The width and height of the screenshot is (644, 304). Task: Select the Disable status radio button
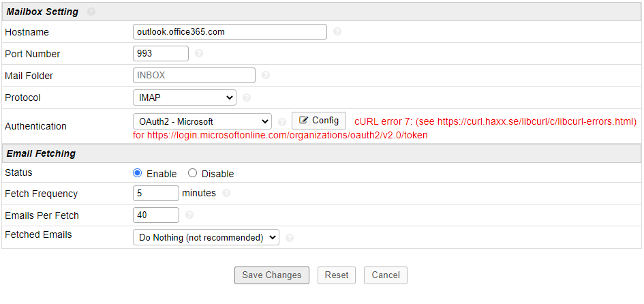[192, 173]
